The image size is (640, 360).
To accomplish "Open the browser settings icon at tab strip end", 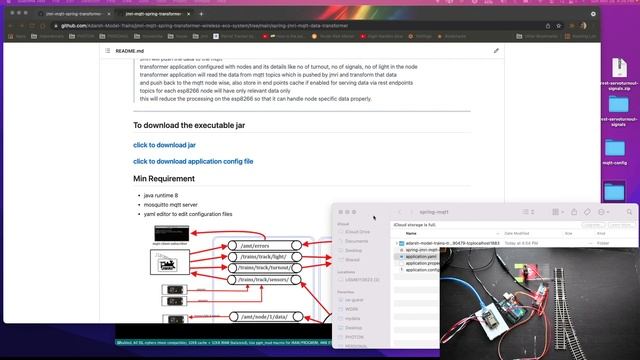I will 593,14.
